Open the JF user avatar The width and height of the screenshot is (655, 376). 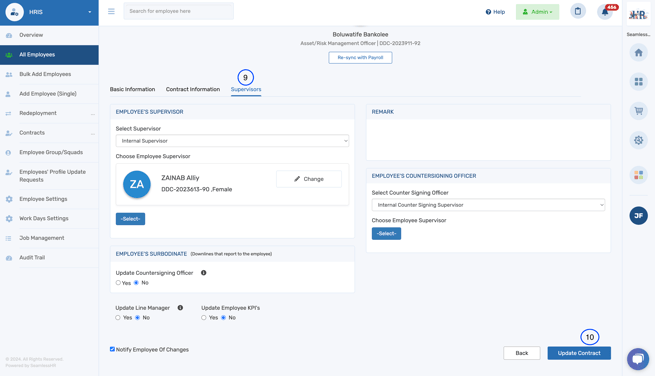[x=638, y=216]
